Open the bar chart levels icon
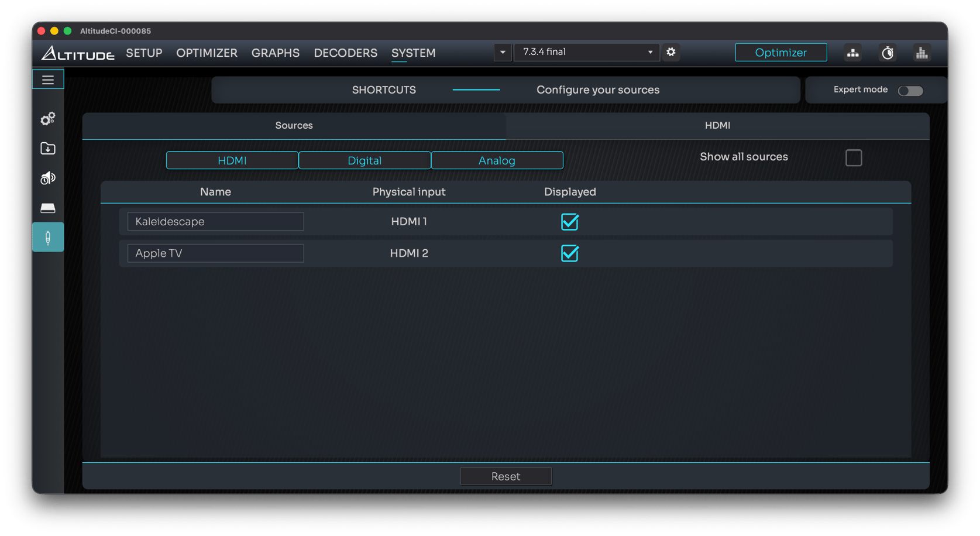Image resolution: width=980 pixels, height=536 pixels. click(x=921, y=53)
